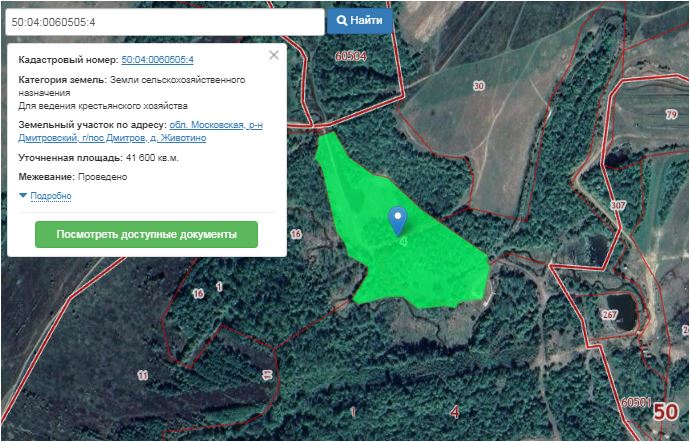Click Посмотреть доступные документы button
The width and height of the screenshot is (690, 442).
[146, 235]
